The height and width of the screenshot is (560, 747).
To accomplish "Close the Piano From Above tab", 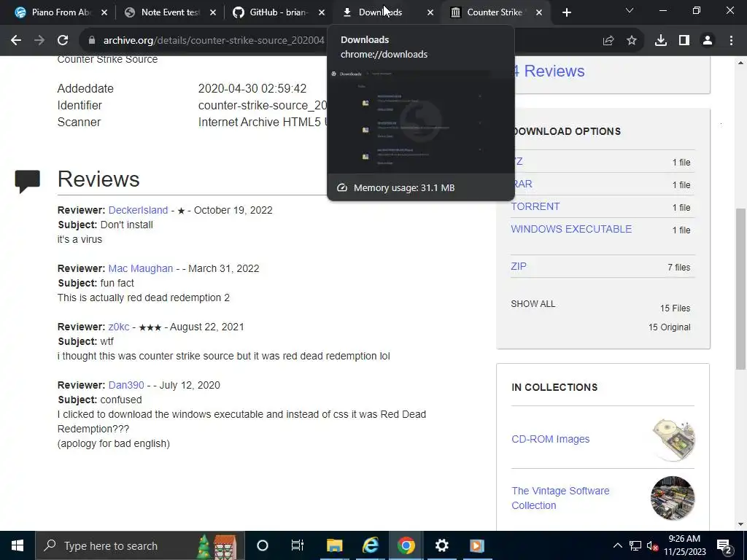I will pyautogui.click(x=104, y=12).
